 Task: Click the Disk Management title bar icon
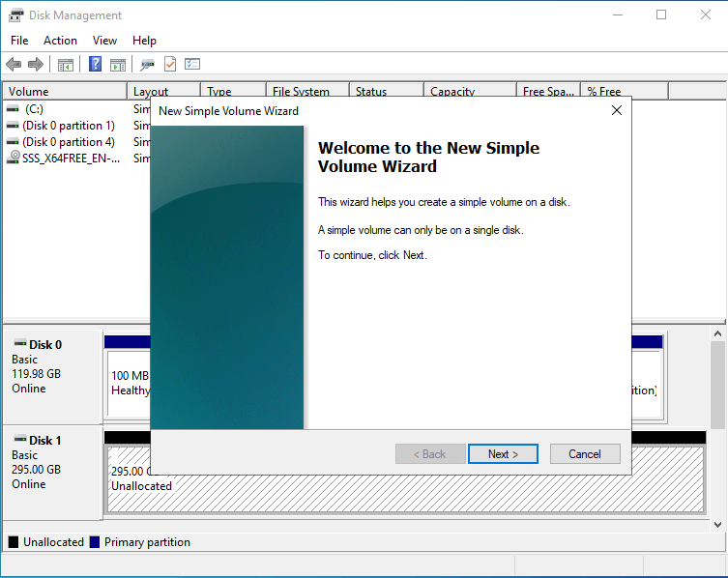[15, 15]
